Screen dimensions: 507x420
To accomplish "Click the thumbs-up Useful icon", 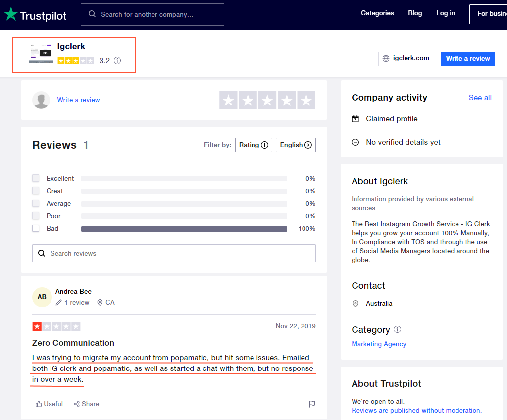I will click(x=39, y=404).
